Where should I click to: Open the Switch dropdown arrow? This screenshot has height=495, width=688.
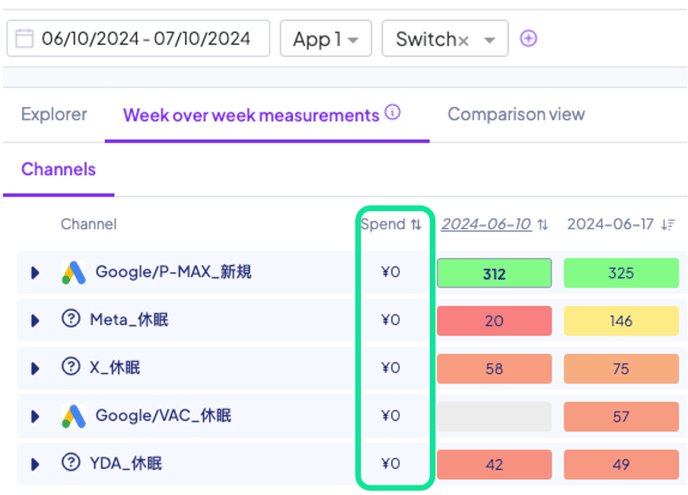pos(489,40)
